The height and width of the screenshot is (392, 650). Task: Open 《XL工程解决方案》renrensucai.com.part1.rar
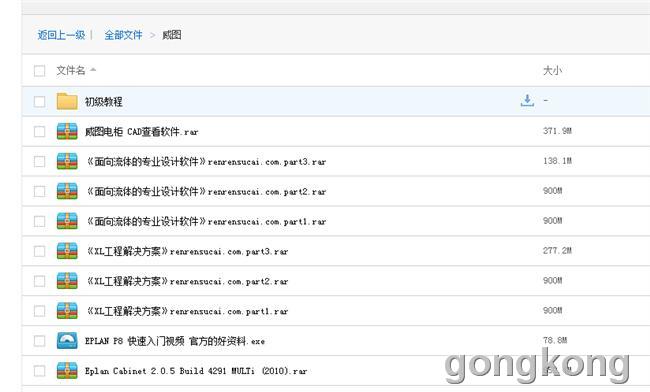click(x=187, y=311)
